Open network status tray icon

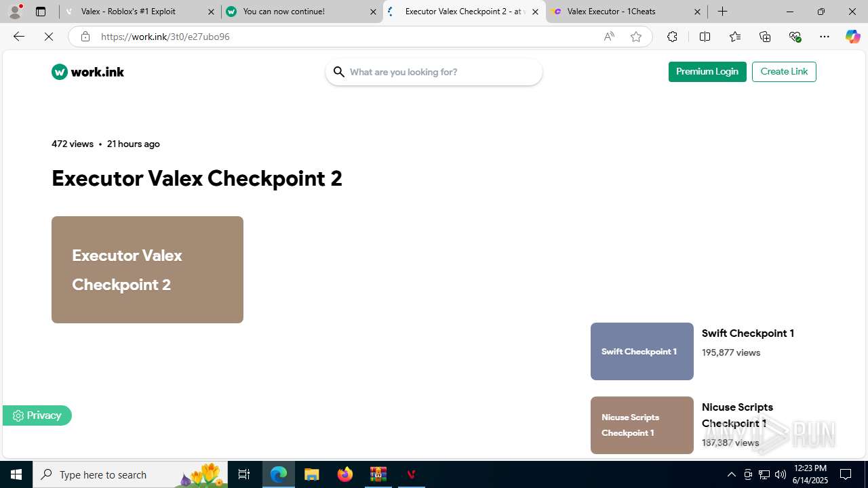click(764, 474)
